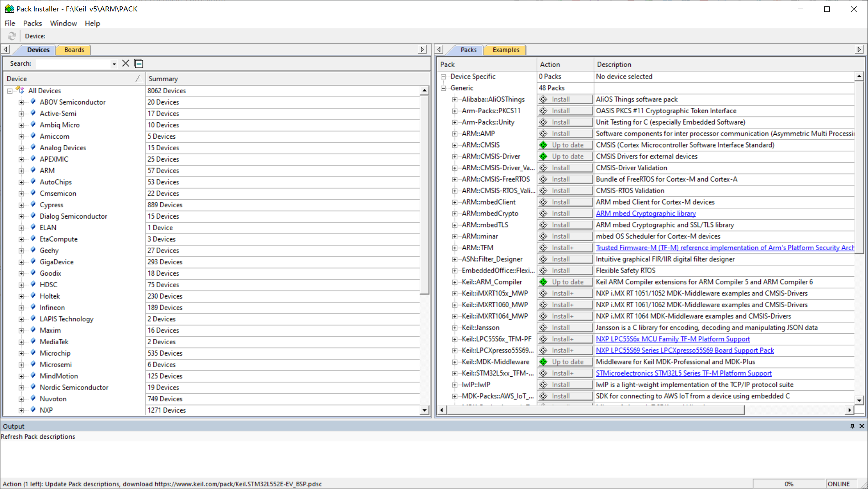Install the ARM::mbedTLS pack
868x489 pixels.
click(x=565, y=225)
